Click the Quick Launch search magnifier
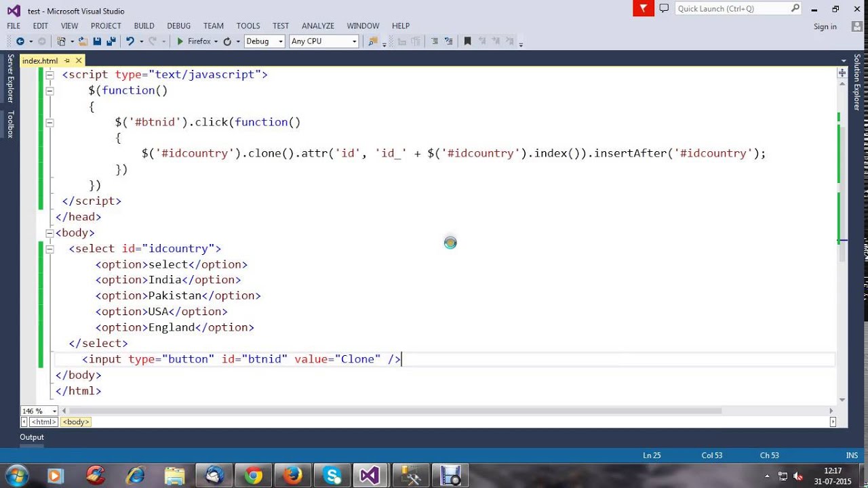Viewport: 868px width, 488px height. pyautogui.click(x=795, y=8)
